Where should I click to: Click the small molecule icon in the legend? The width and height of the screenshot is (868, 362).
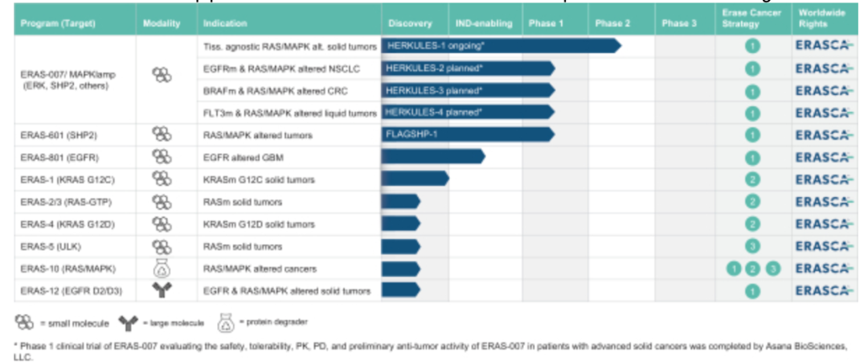click(24, 323)
